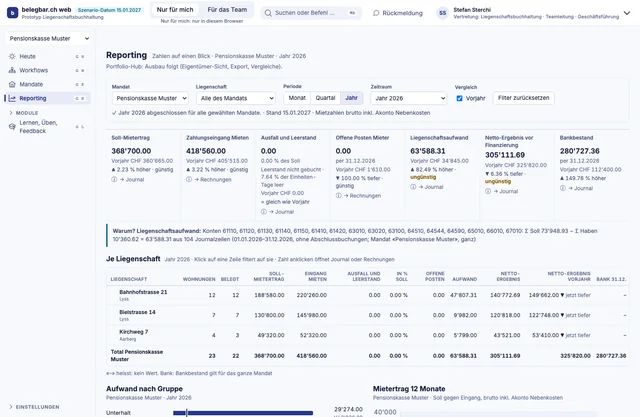Click info icon under Liegenschaftsaufwand card

pyautogui.click(x=413, y=187)
